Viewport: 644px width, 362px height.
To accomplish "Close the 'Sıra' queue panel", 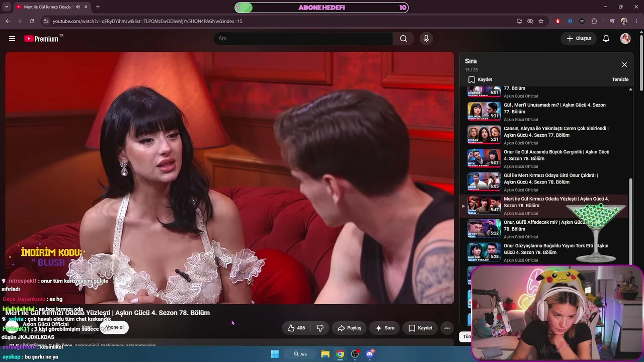I will [624, 65].
